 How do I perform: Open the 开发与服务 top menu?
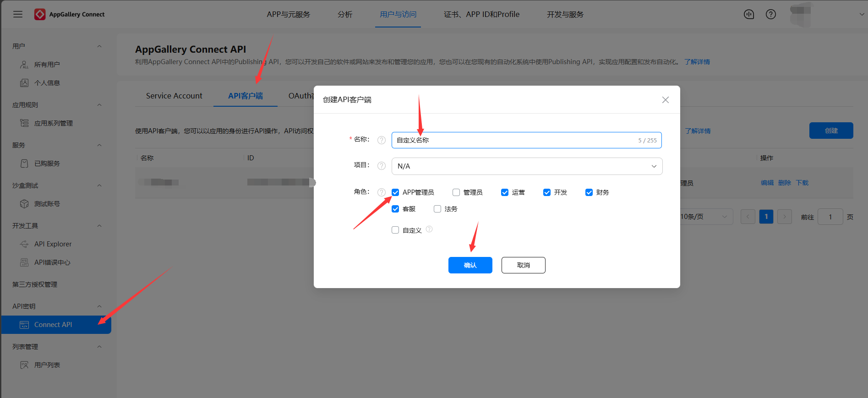click(565, 14)
